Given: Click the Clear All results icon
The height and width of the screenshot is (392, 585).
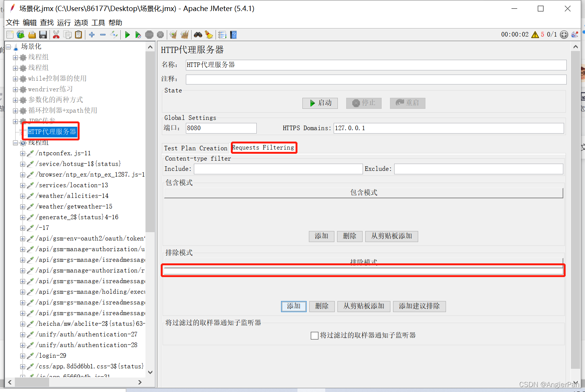Looking at the screenshot, I should pos(185,35).
